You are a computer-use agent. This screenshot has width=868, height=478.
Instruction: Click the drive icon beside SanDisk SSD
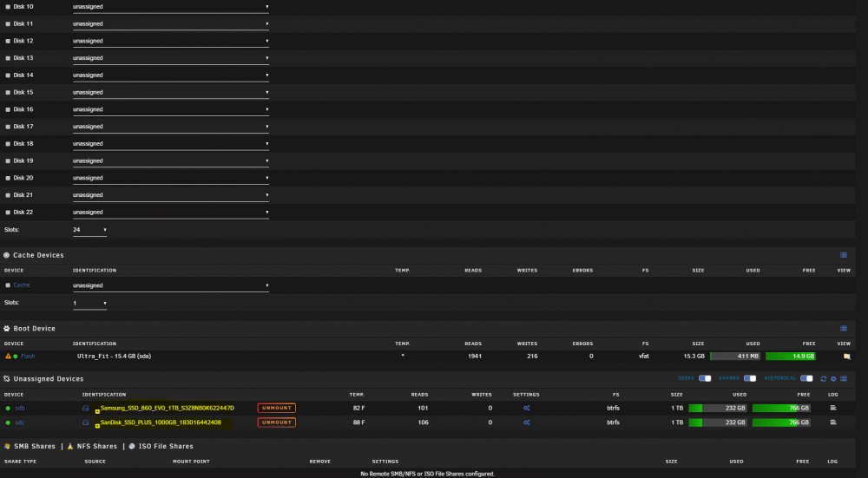85,422
